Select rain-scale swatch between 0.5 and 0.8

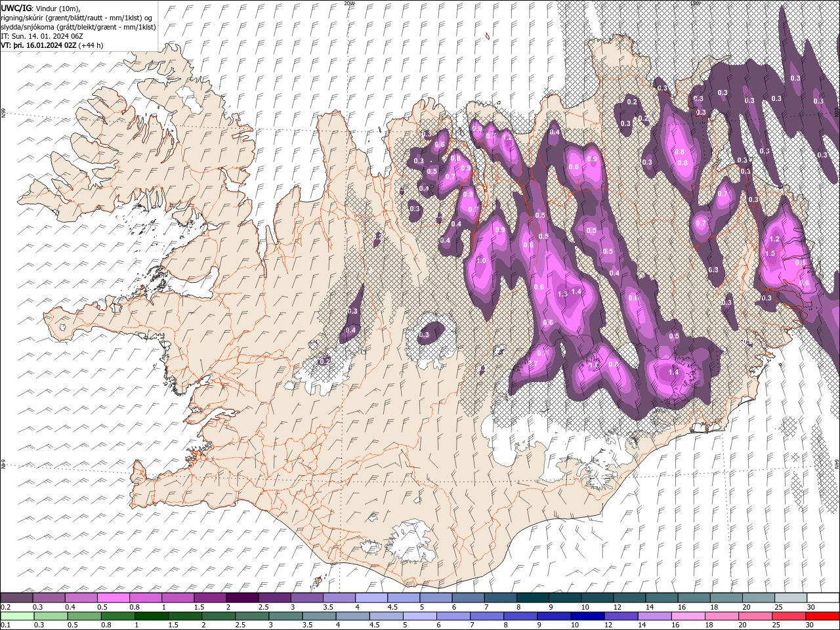pyautogui.click(x=85, y=616)
